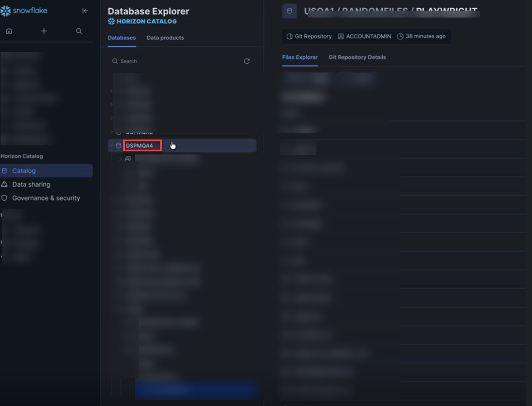Collapse the DSPMQA4 database node

[111, 145]
